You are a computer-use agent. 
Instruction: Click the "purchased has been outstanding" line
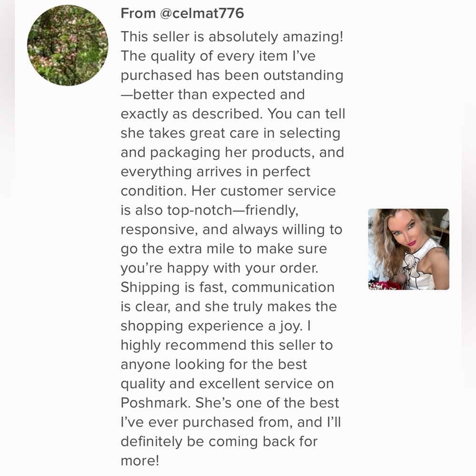pyautogui.click(x=231, y=75)
